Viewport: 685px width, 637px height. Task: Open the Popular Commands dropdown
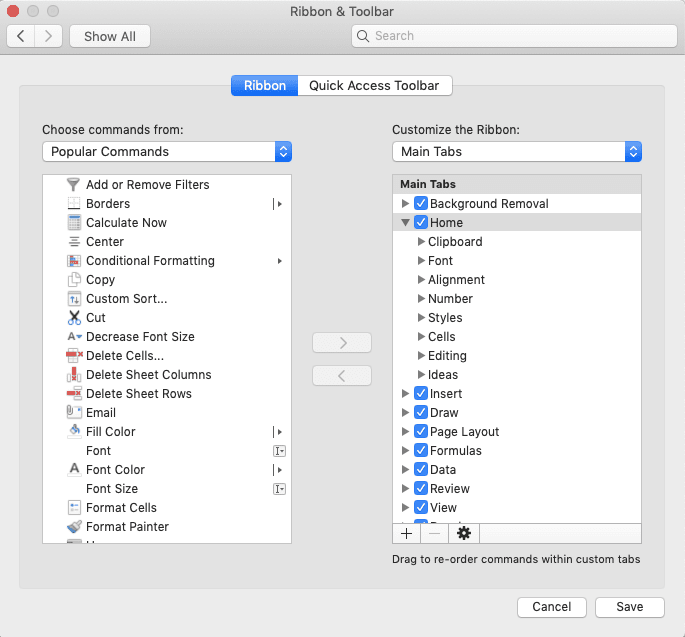pyautogui.click(x=167, y=152)
